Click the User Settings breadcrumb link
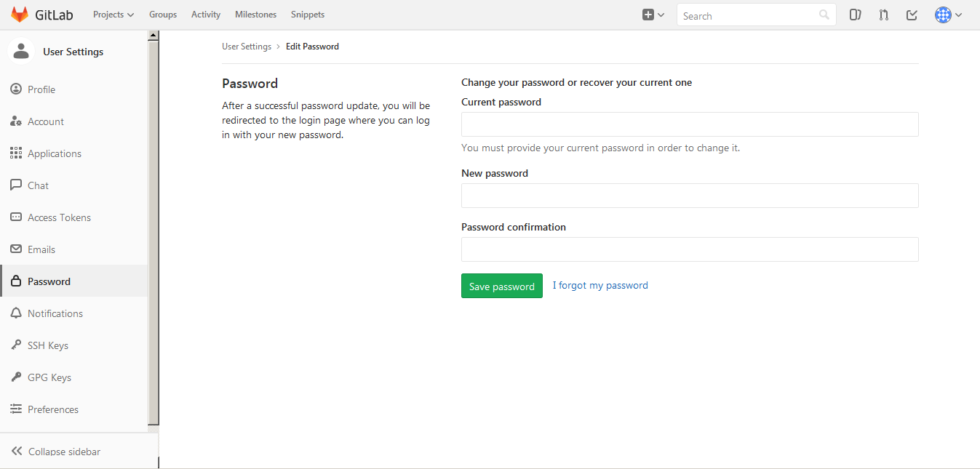 point(247,47)
